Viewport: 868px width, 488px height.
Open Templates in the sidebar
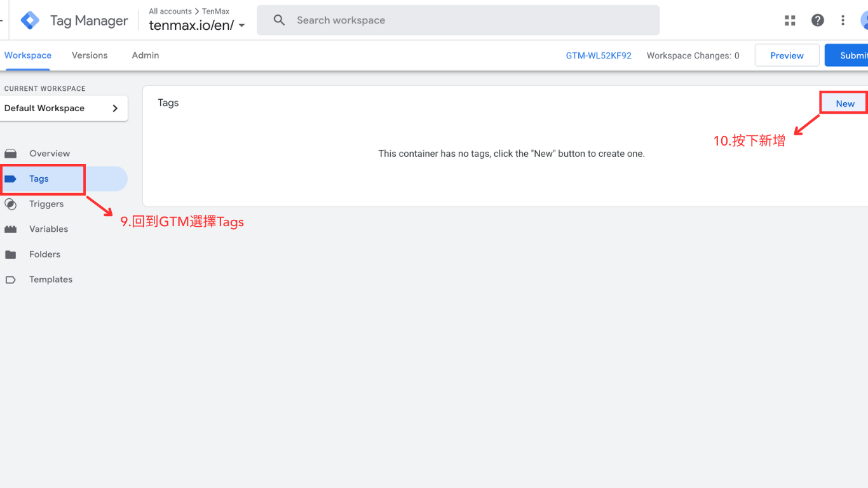pyautogui.click(x=50, y=280)
